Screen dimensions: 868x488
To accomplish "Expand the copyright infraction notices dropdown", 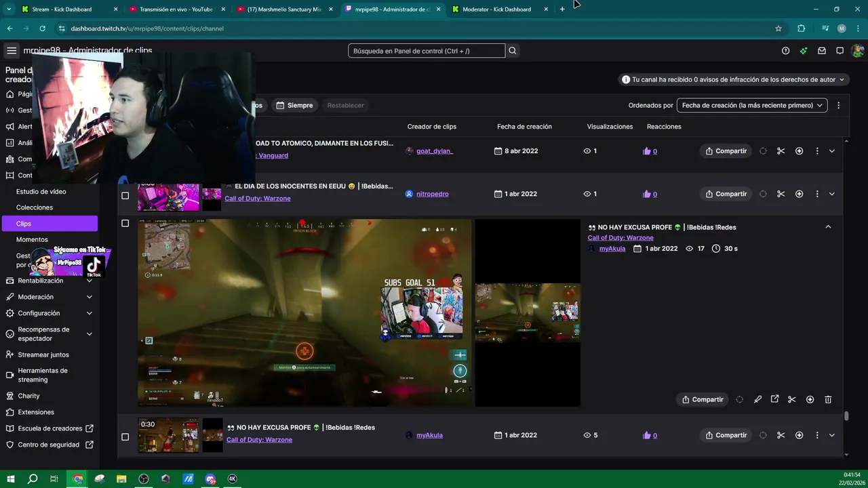I will pos(734,79).
